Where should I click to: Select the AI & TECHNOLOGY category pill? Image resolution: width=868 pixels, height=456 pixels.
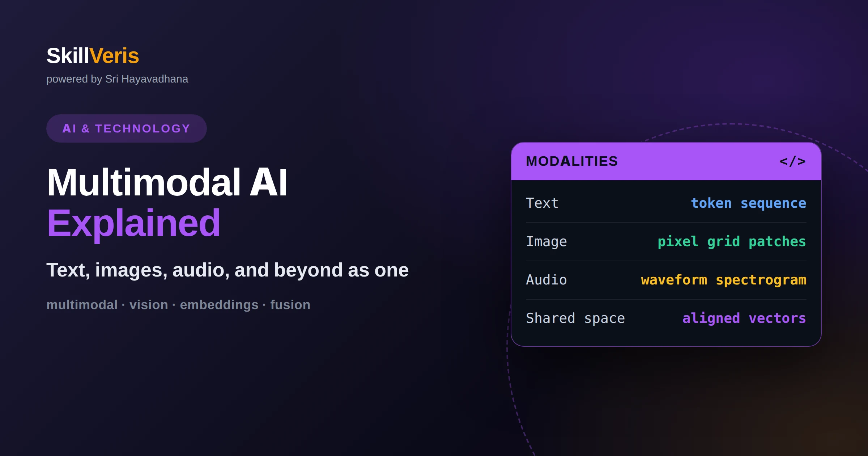(126, 128)
